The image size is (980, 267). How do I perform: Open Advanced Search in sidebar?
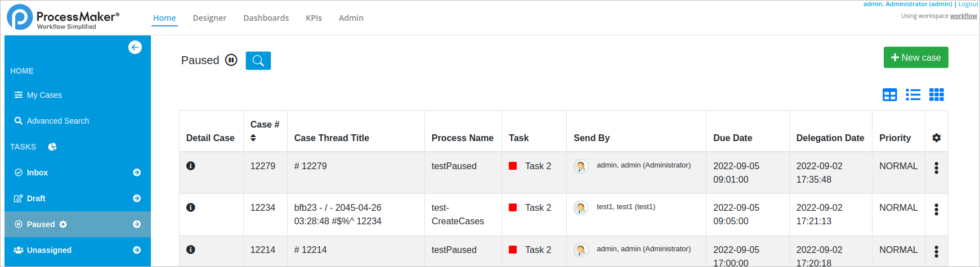[x=57, y=121]
